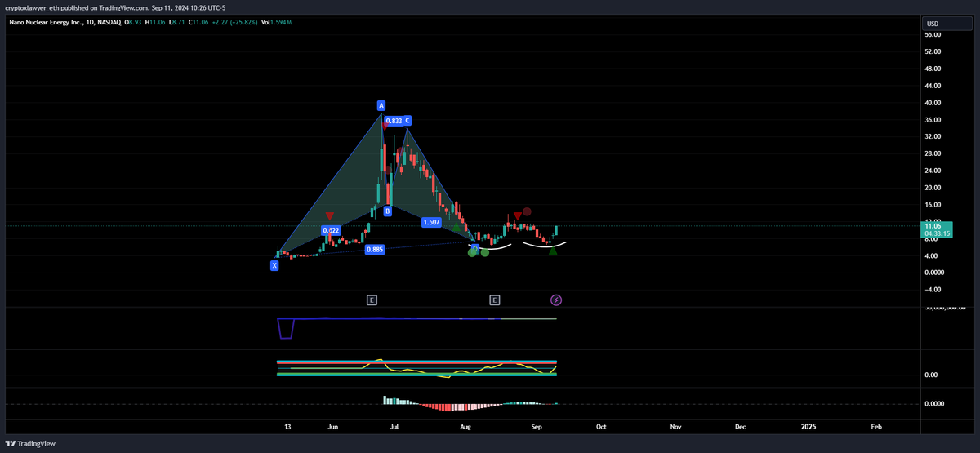Screen dimensions: 980x453
Task: Click the -4.00 price axis label
Action: click(x=933, y=289)
